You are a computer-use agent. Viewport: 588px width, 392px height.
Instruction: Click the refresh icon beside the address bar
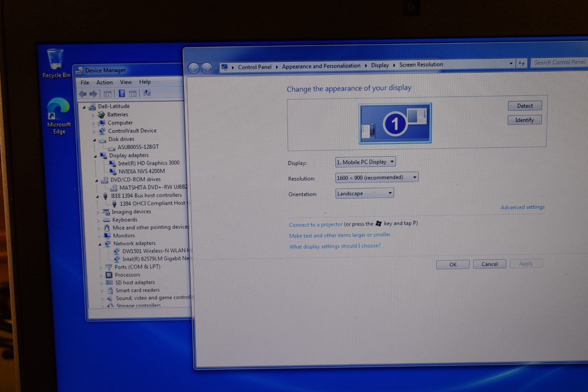(x=521, y=63)
